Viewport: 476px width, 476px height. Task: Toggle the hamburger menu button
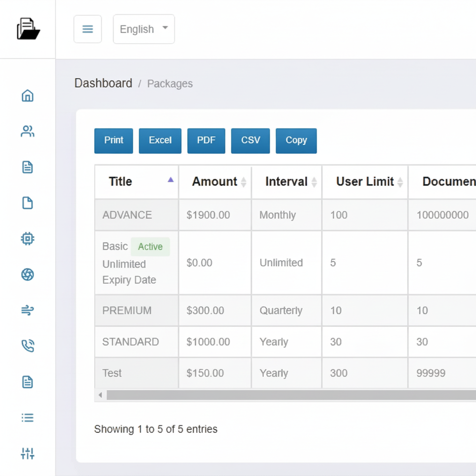click(x=88, y=29)
